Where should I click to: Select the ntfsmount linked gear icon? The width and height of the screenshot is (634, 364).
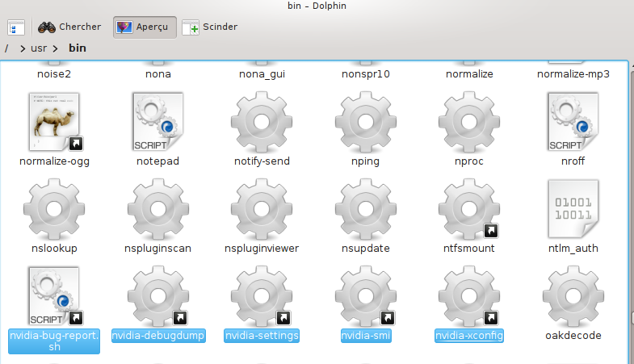469,209
